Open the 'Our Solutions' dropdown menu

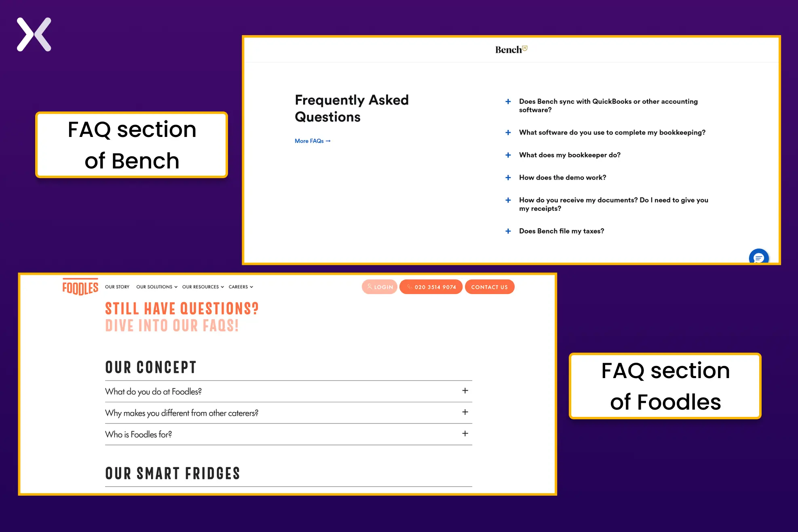pos(156,287)
